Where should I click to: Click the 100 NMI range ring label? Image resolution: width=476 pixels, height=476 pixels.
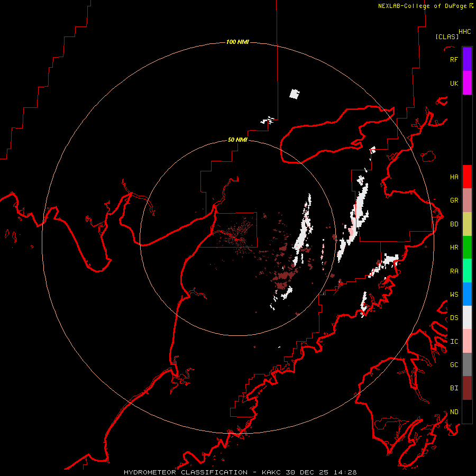237,42
